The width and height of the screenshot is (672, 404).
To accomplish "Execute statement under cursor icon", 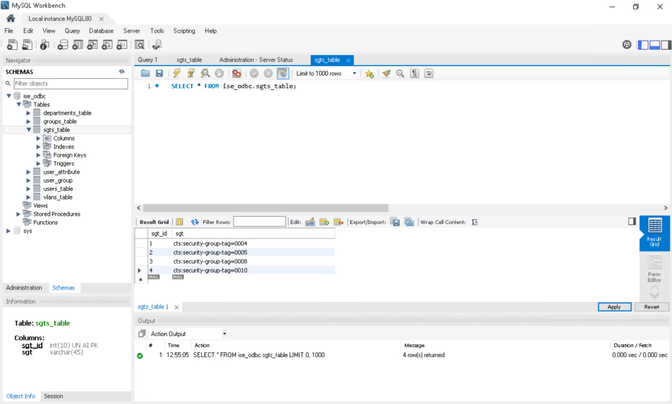I will (191, 73).
